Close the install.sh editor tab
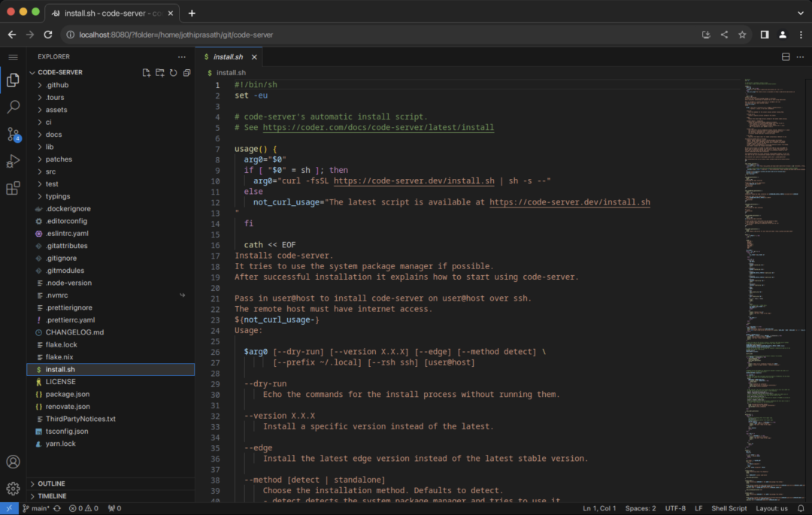This screenshot has height=515, width=812. click(254, 57)
